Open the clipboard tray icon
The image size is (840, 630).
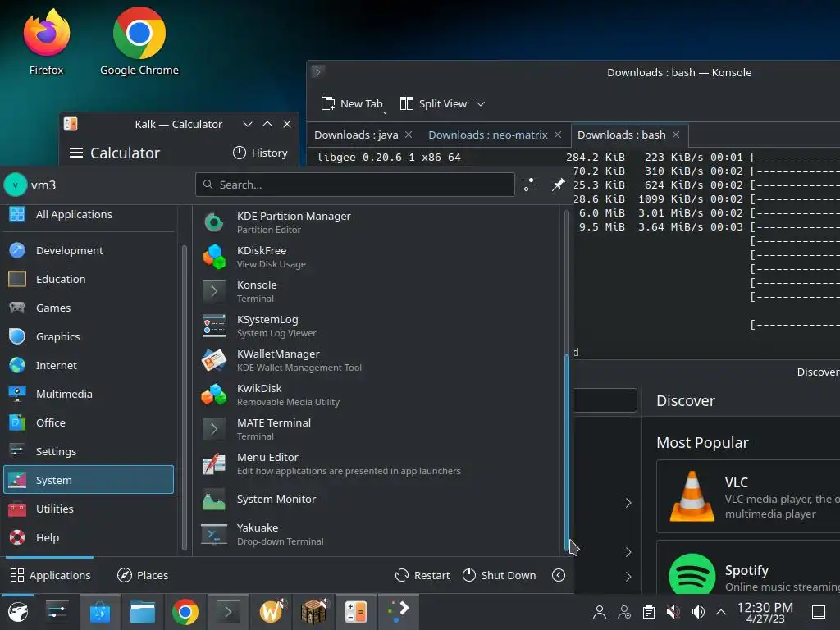pyautogui.click(x=648, y=612)
